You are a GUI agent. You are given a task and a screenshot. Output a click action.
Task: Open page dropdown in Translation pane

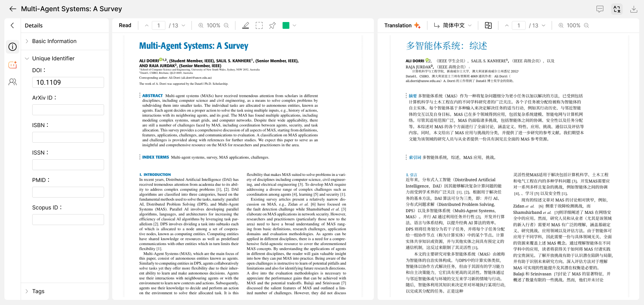coord(544,25)
